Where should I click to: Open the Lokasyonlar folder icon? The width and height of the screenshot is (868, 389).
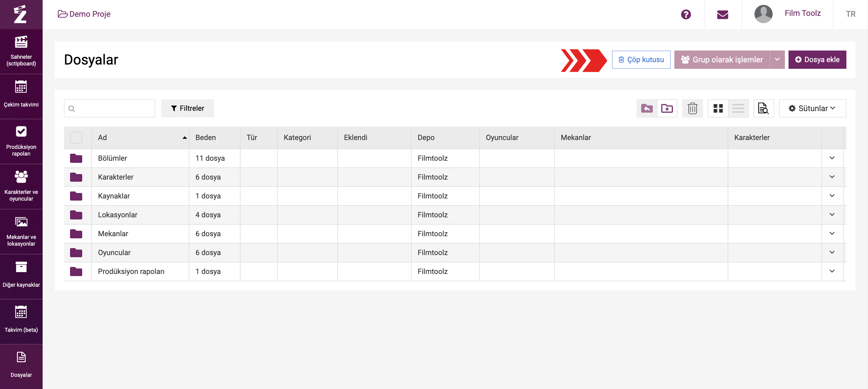(x=76, y=215)
